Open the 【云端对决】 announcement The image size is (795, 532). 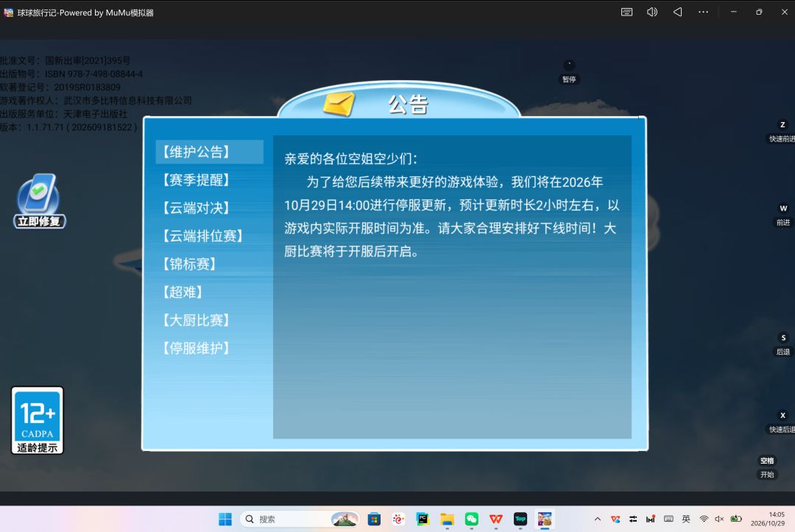click(x=197, y=208)
